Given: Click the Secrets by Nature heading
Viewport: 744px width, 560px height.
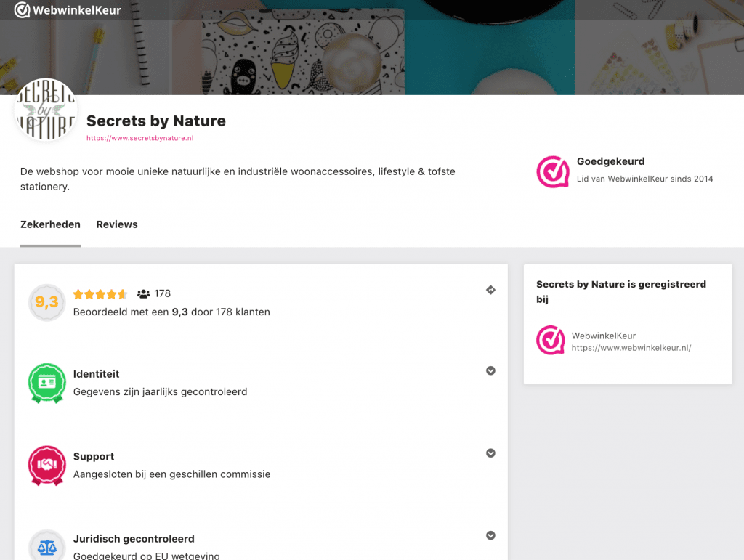Looking at the screenshot, I should (156, 121).
